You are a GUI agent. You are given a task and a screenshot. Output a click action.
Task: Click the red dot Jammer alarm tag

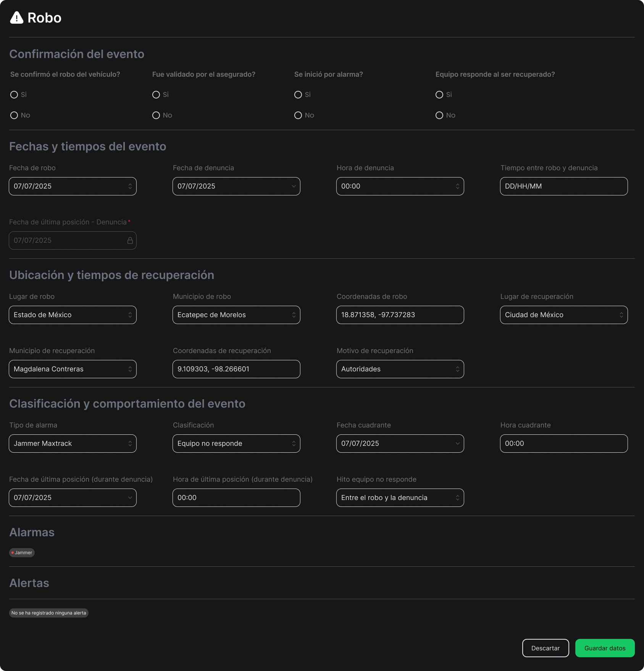(22, 553)
